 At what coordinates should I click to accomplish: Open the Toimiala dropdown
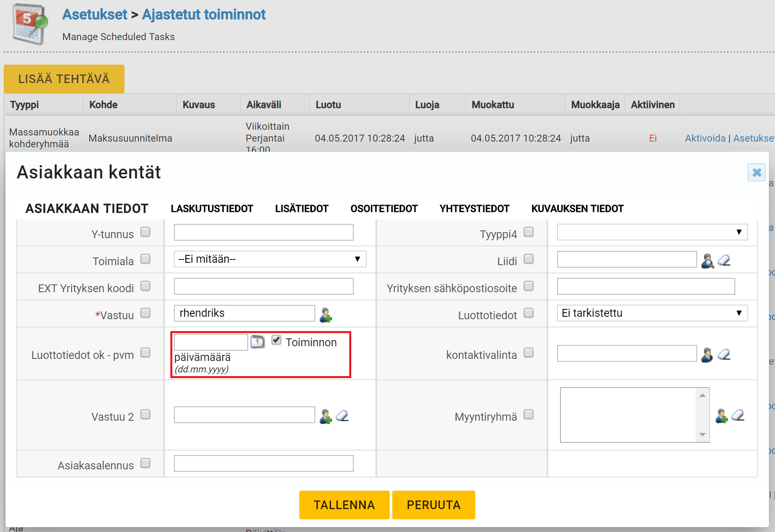coord(270,259)
